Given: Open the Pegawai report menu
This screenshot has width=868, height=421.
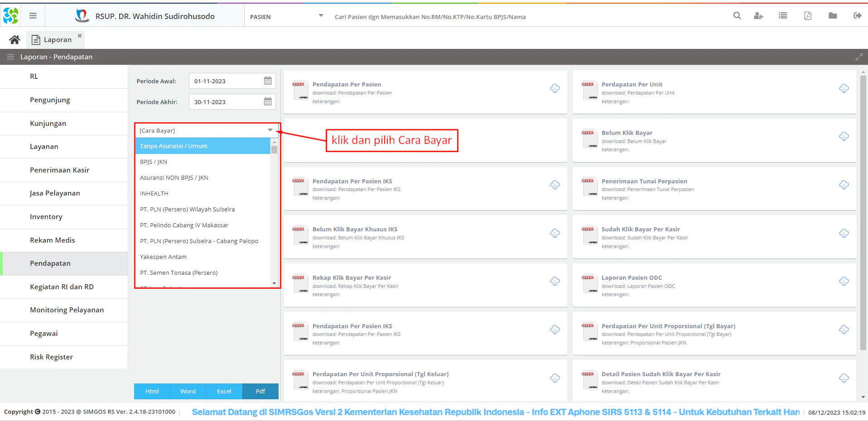Looking at the screenshot, I should pos(64,334).
